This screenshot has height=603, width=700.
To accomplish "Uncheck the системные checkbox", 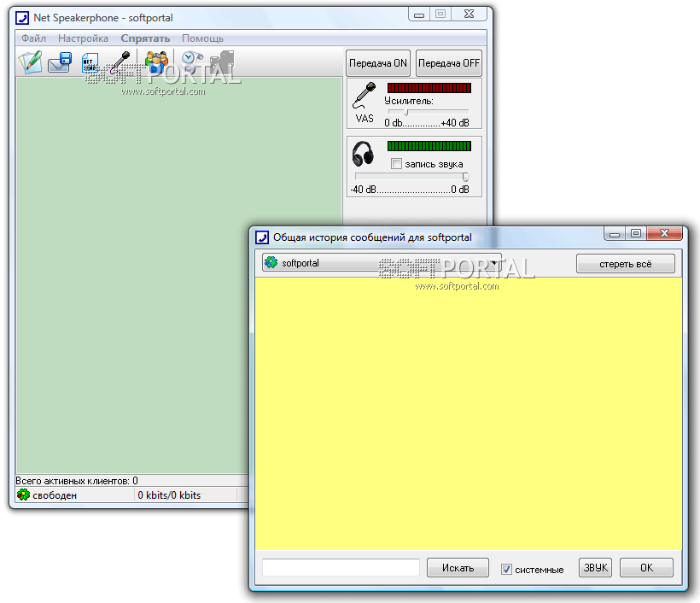I will tap(506, 569).
